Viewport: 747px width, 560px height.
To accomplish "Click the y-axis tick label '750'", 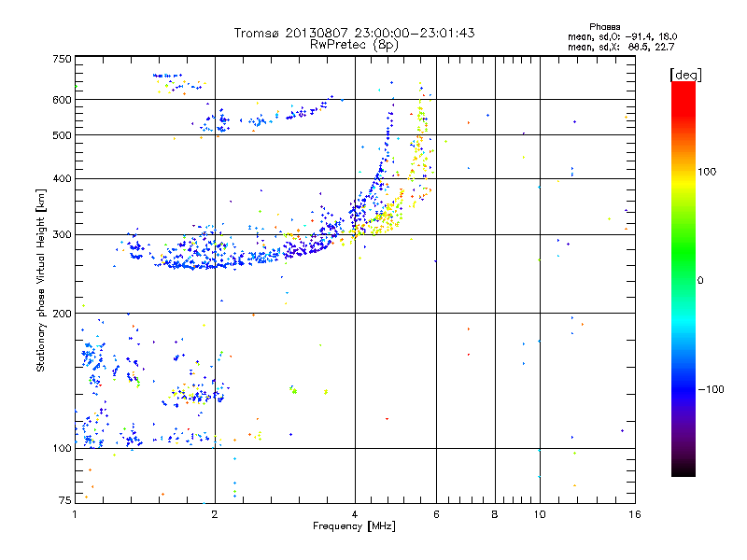I will pos(62,59).
